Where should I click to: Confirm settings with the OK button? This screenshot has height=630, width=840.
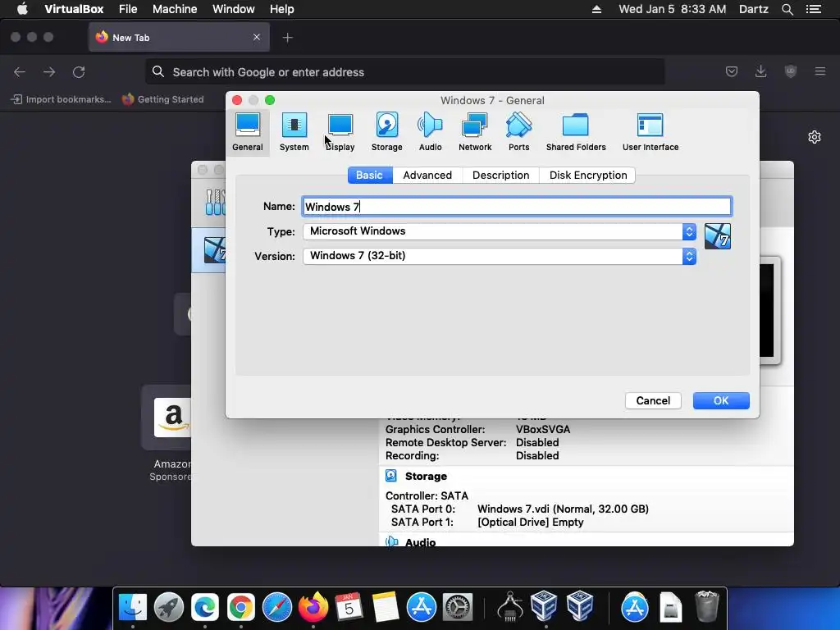(x=721, y=400)
